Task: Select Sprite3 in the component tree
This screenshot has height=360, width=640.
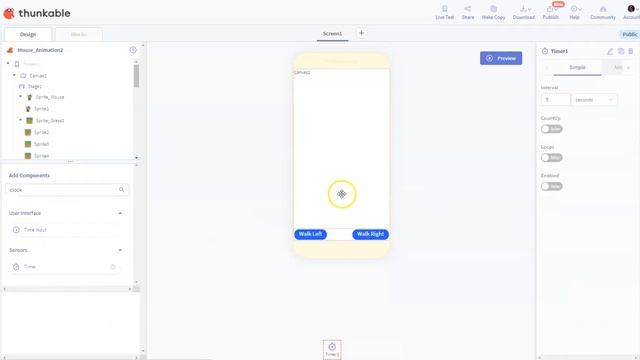Action: (41, 144)
